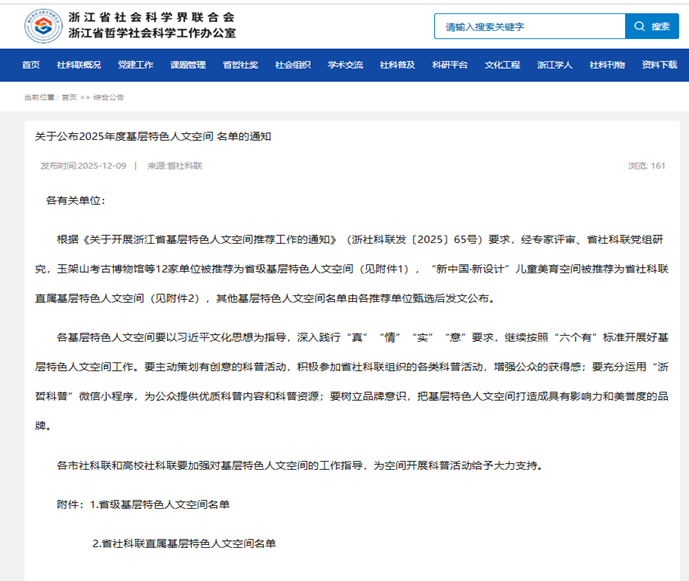Open the 社科刊物 menu item
The image size is (689, 581).
[607, 65]
